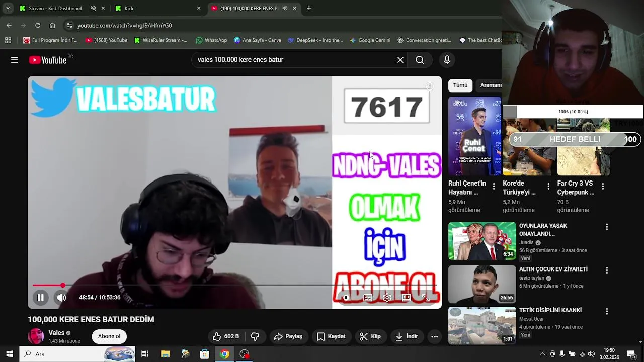Open the Juadis channel name
644x362 pixels.
point(526,242)
